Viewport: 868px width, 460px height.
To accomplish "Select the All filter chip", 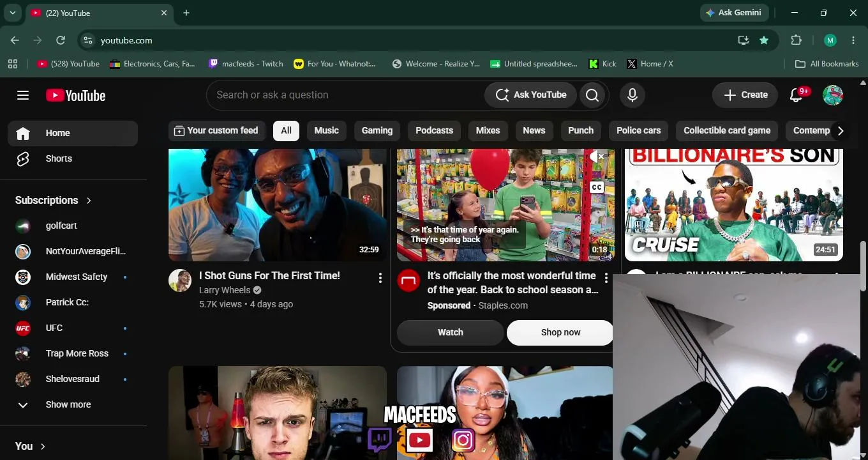I will click(x=286, y=130).
